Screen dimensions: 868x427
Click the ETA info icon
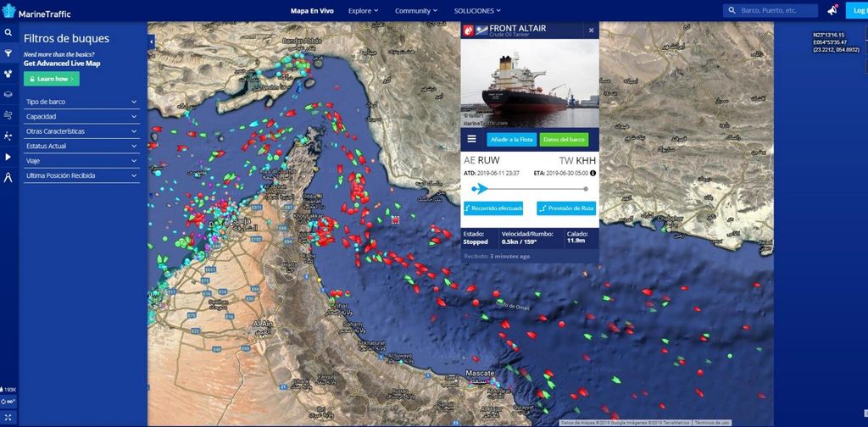[593, 173]
